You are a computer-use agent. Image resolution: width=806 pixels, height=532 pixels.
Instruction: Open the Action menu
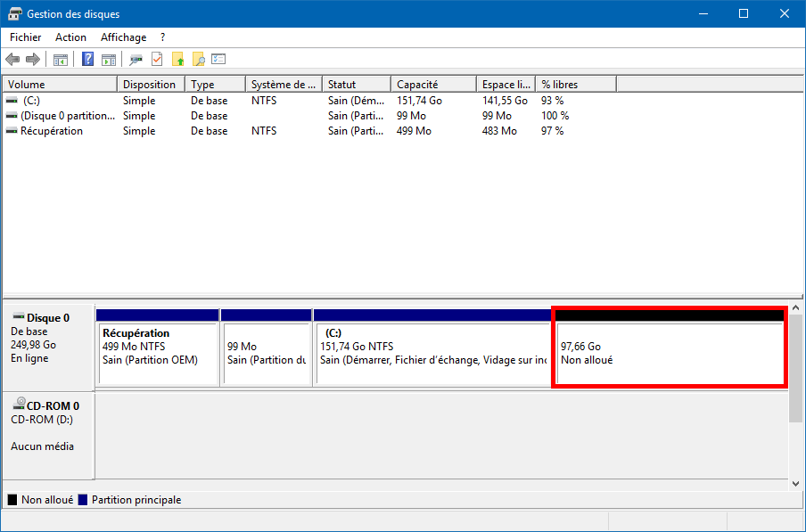click(71, 37)
